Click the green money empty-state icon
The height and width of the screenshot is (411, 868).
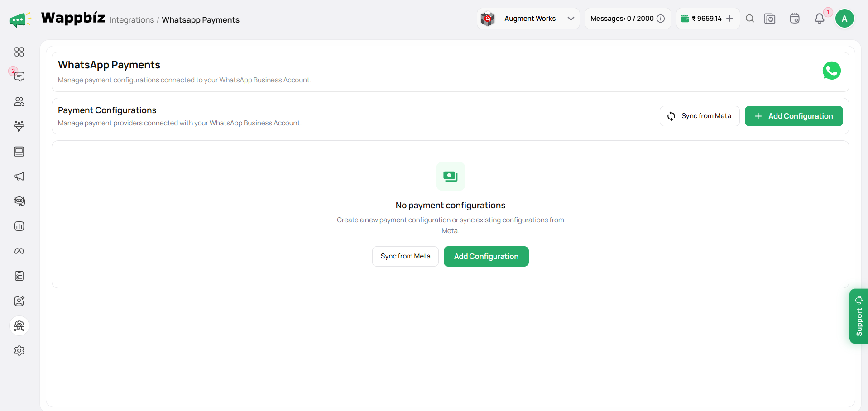point(451,176)
